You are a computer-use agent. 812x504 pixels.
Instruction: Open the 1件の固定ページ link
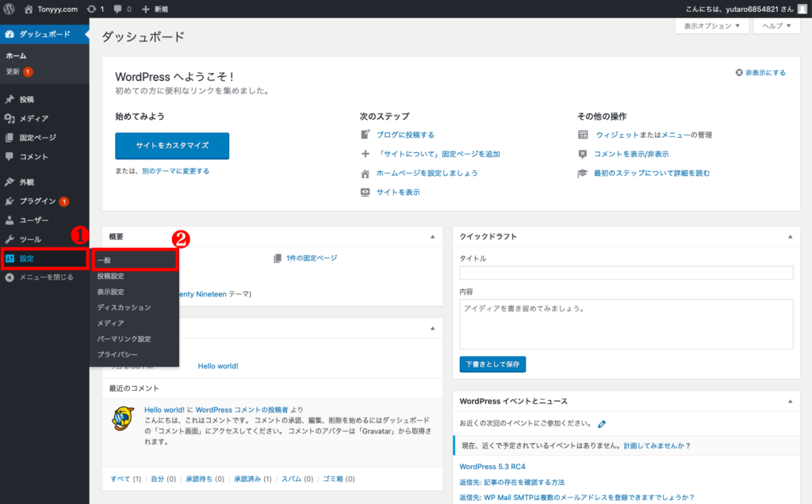311,258
